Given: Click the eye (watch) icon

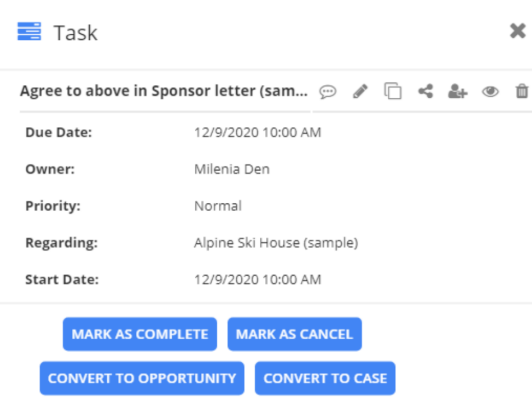Looking at the screenshot, I should click(490, 91).
